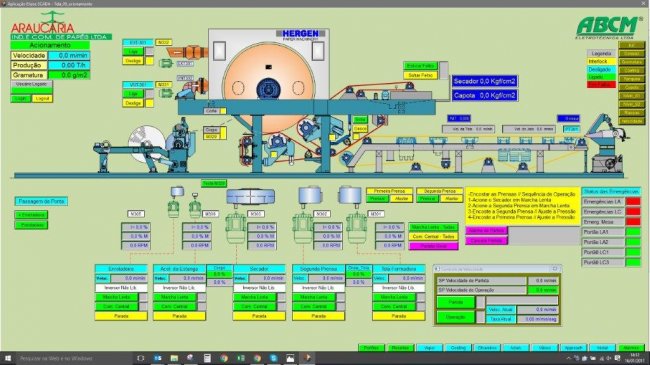Expand hidden system tray icons chevron
Screen dimensions: 650x365
coord(568,358)
